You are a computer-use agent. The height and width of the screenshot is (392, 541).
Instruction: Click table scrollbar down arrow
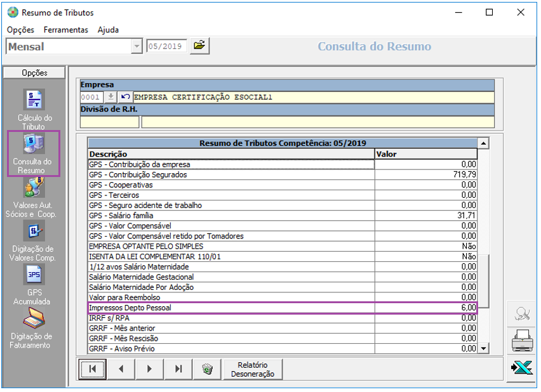(x=483, y=349)
